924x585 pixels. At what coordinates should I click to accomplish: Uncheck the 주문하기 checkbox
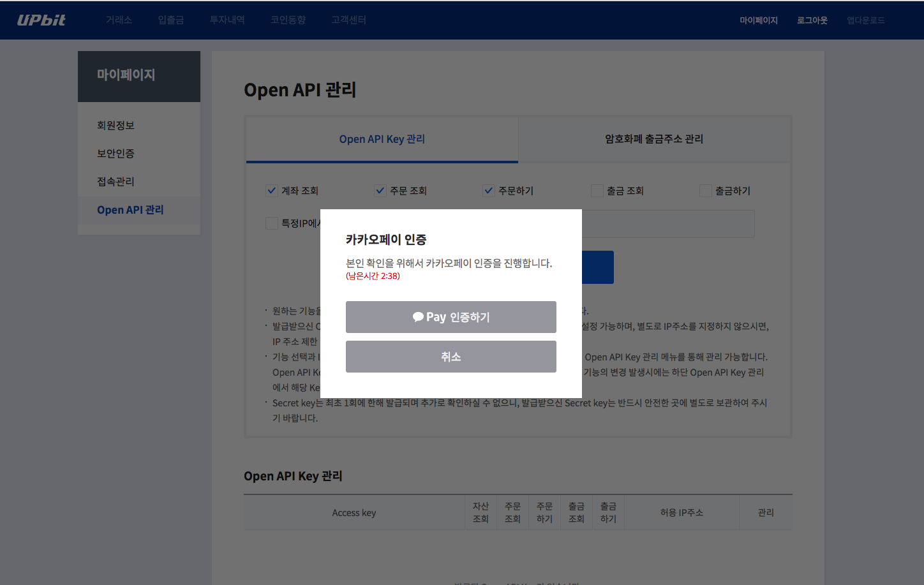pyautogui.click(x=489, y=190)
